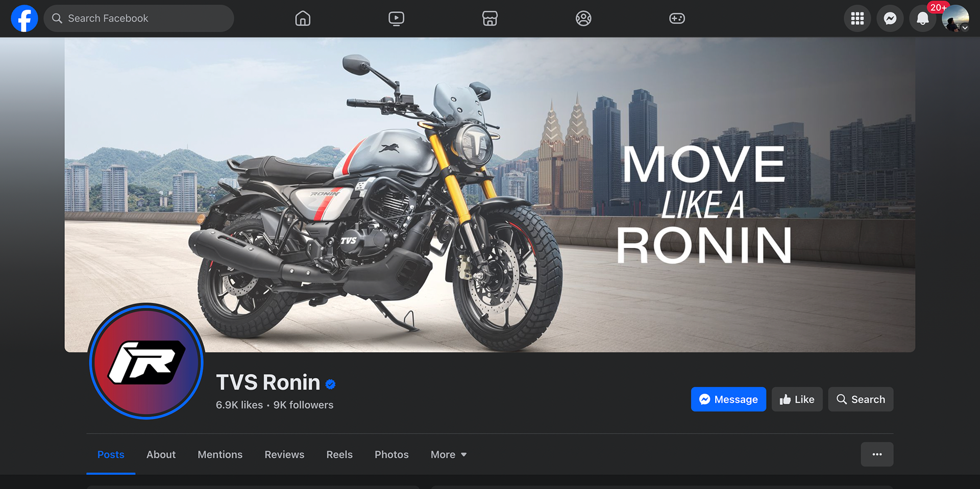Open the Video (Watch) icon
Screen dimensions: 980x489
pos(396,18)
